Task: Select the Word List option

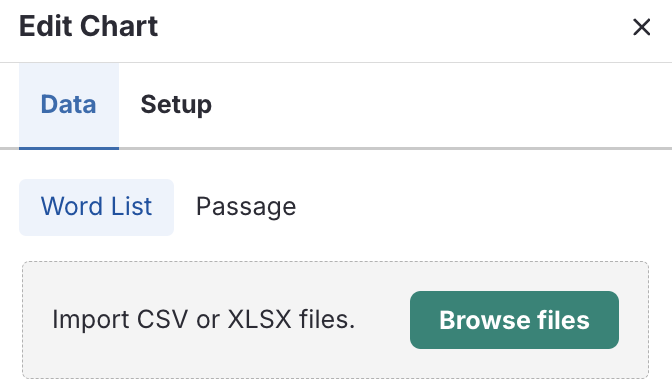Action: tap(96, 207)
